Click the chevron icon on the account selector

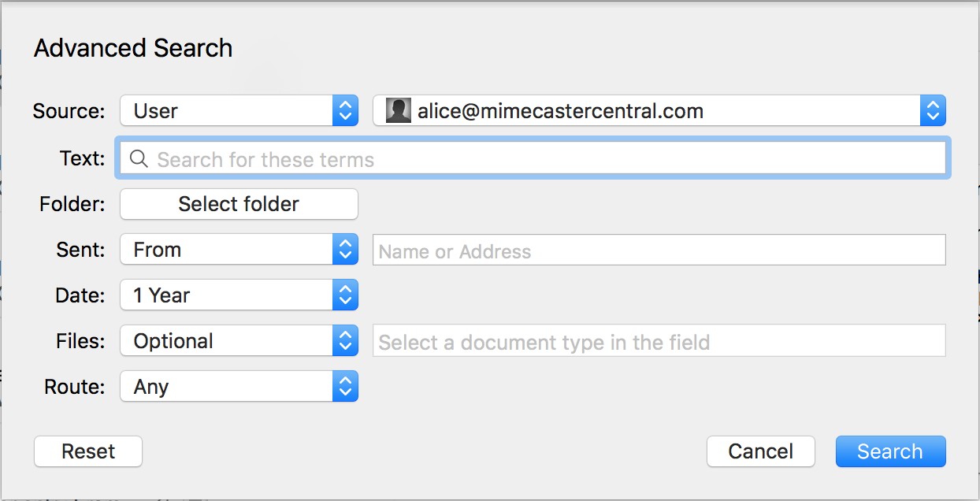pyautogui.click(x=934, y=110)
